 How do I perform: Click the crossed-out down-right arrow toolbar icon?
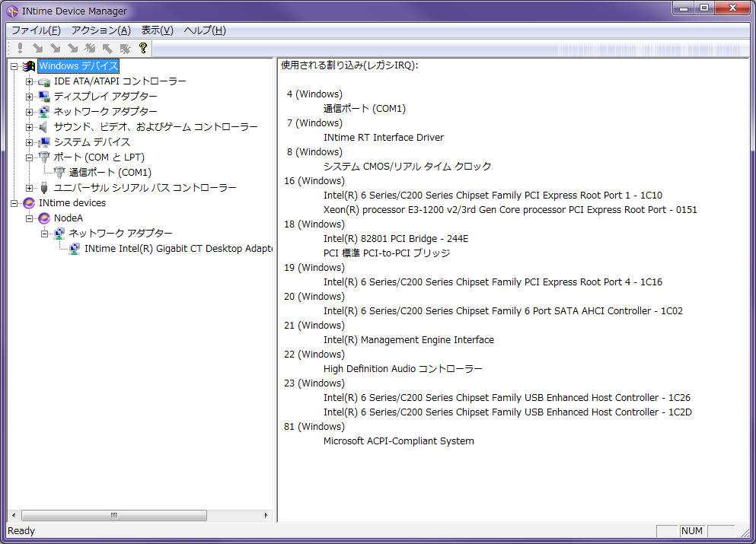tap(90, 48)
